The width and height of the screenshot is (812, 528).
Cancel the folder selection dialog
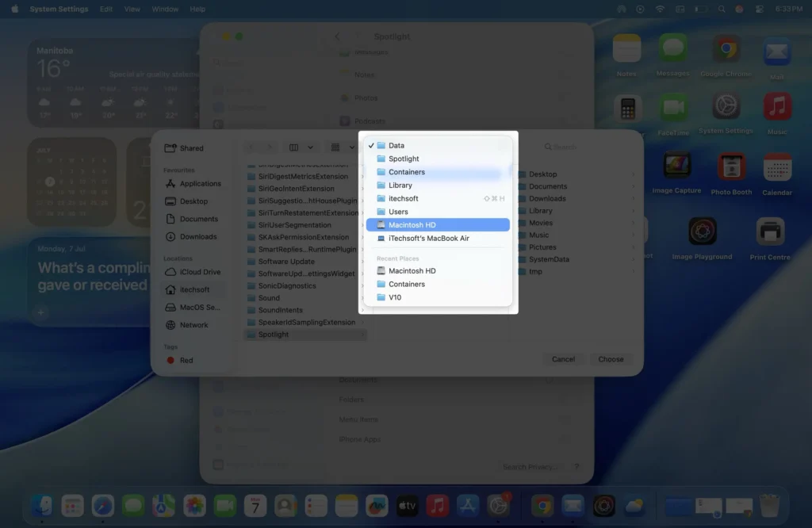(563, 359)
